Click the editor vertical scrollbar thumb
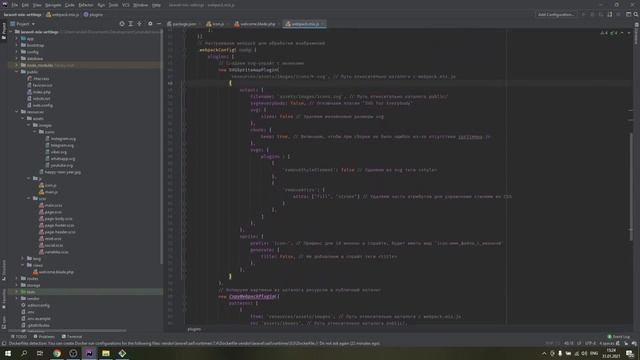Viewport: 640px width, 360px height. 631,186
